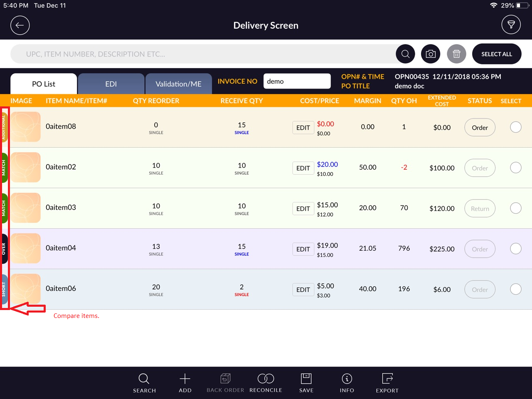Tap the back arrow icon
The width and height of the screenshot is (532, 399).
click(20, 25)
